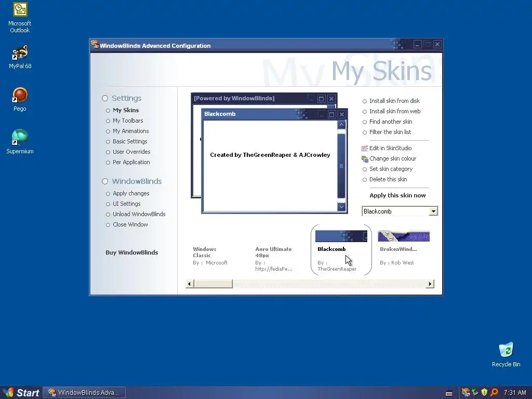Activate the WindowBlinds Adva... taskbar button

[x=84, y=393]
